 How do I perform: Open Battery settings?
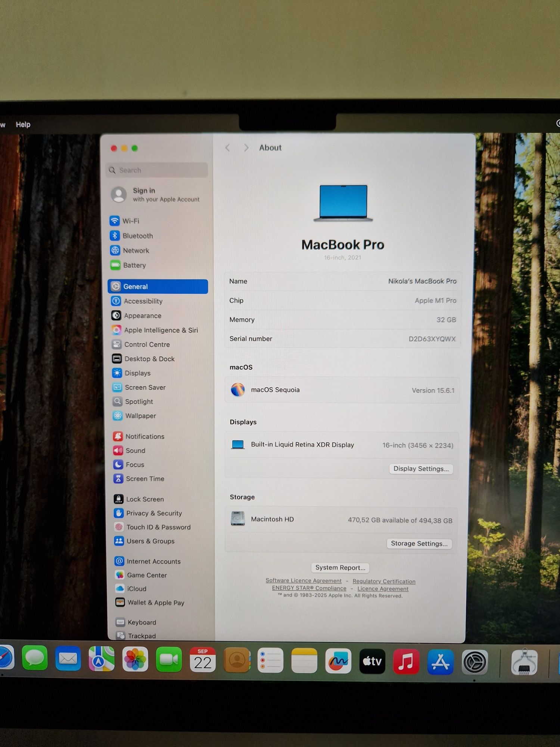coord(128,265)
